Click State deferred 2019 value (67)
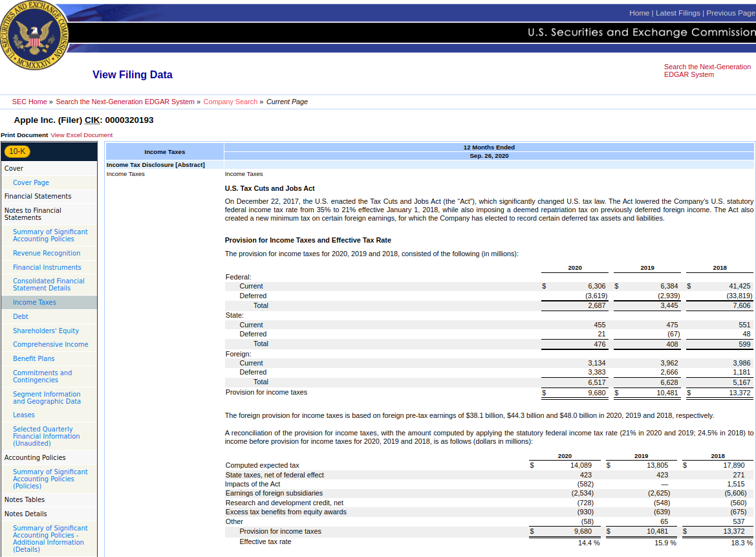 tap(674, 334)
